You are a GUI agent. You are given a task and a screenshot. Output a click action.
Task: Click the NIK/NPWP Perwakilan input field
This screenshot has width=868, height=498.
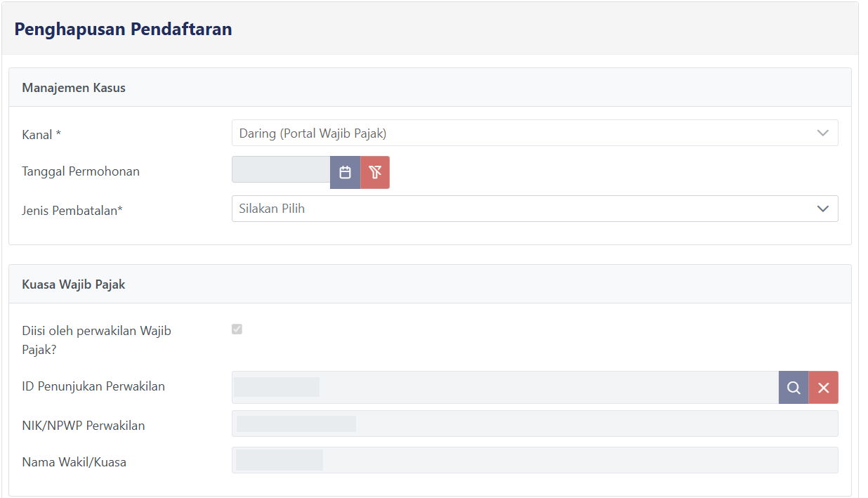534,424
